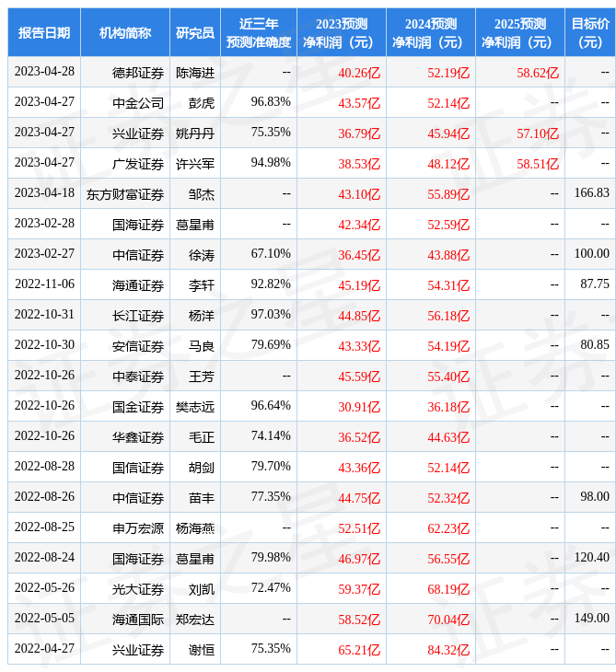Click analyst name 李轩
616x672 pixels.
point(202,285)
